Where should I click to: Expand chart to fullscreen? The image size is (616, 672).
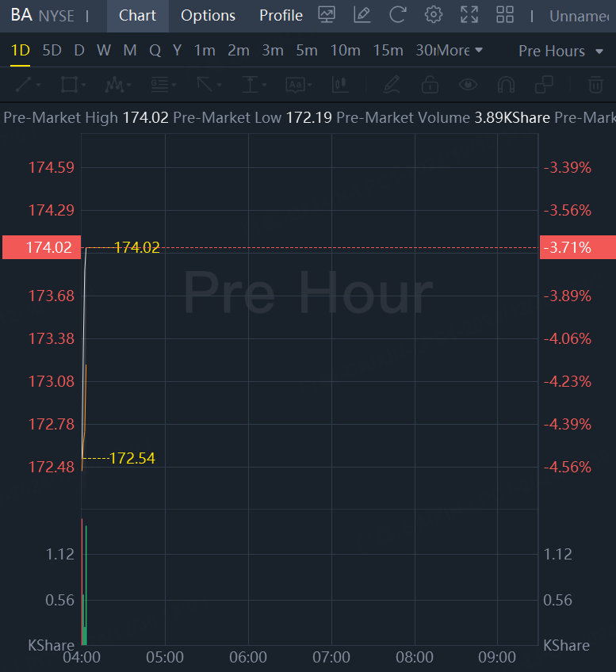(x=469, y=14)
